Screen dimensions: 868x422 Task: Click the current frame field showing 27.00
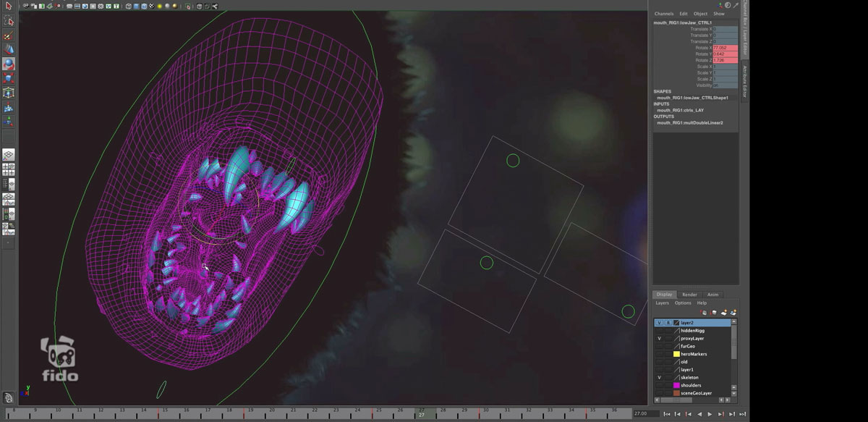pos(646,414)
